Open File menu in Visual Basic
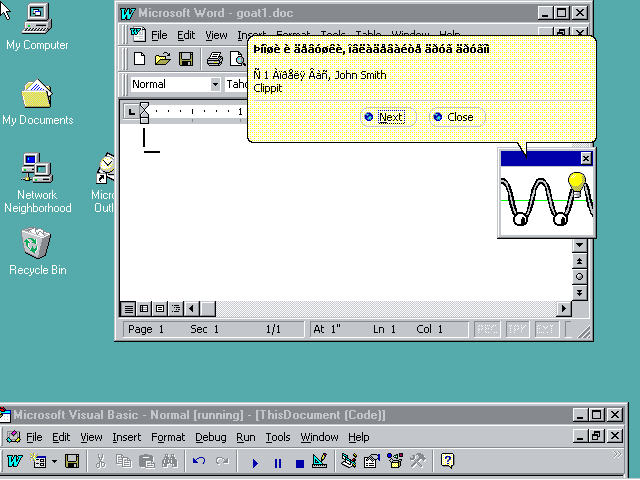 [x=34, y=438]
